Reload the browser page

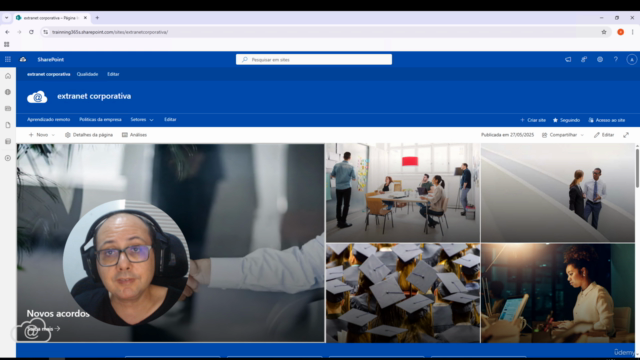[x=31, y=32]
